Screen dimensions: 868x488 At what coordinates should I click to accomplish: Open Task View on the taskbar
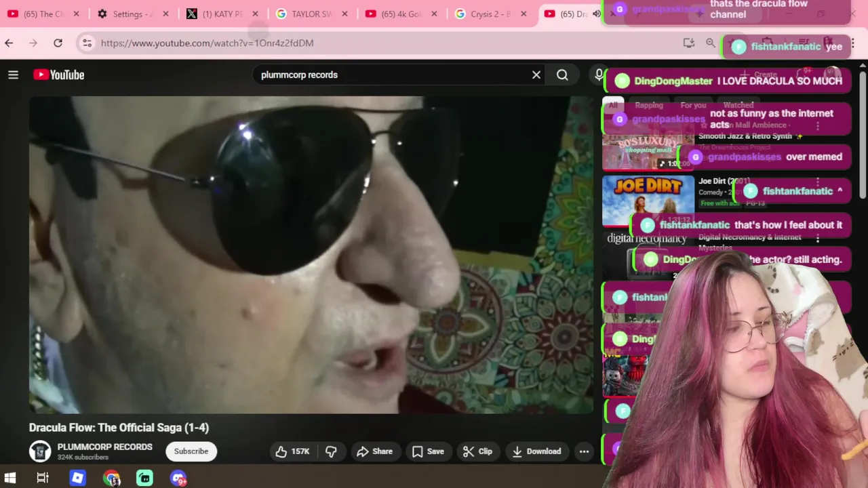point(43,478)
